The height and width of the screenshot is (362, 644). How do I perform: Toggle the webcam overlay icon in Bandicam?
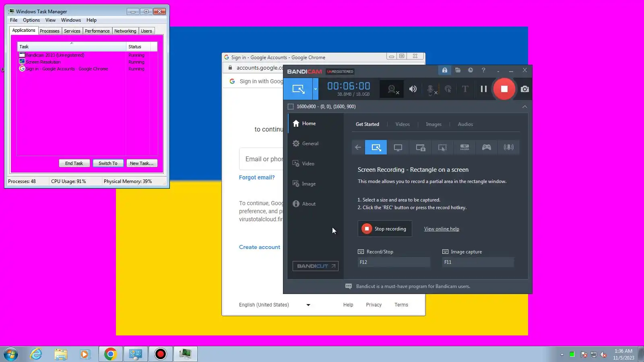click(392, 89)
